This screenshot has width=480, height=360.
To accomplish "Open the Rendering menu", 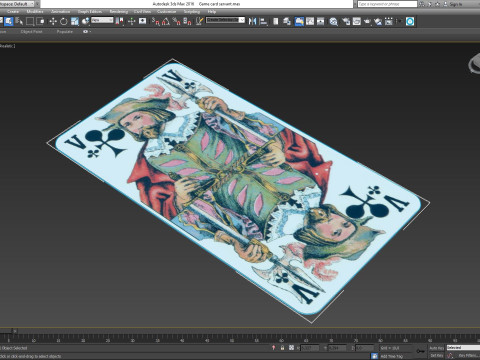I will (119, 12).
